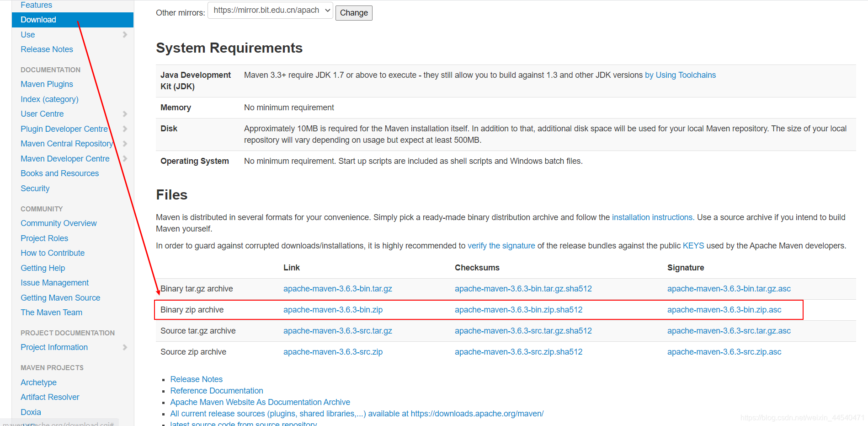The height and width of the screenshot is (426, 868).
Task: Expand Maven Central Repository chevron
Action: point(125,144)
